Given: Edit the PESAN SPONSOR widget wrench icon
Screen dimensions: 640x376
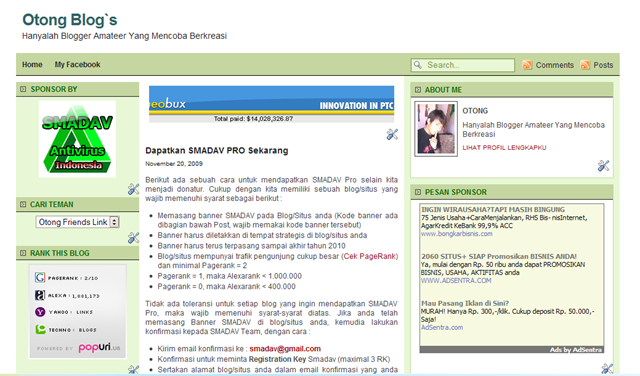Looking at the screenshot, I should click(x=607, y=369).
